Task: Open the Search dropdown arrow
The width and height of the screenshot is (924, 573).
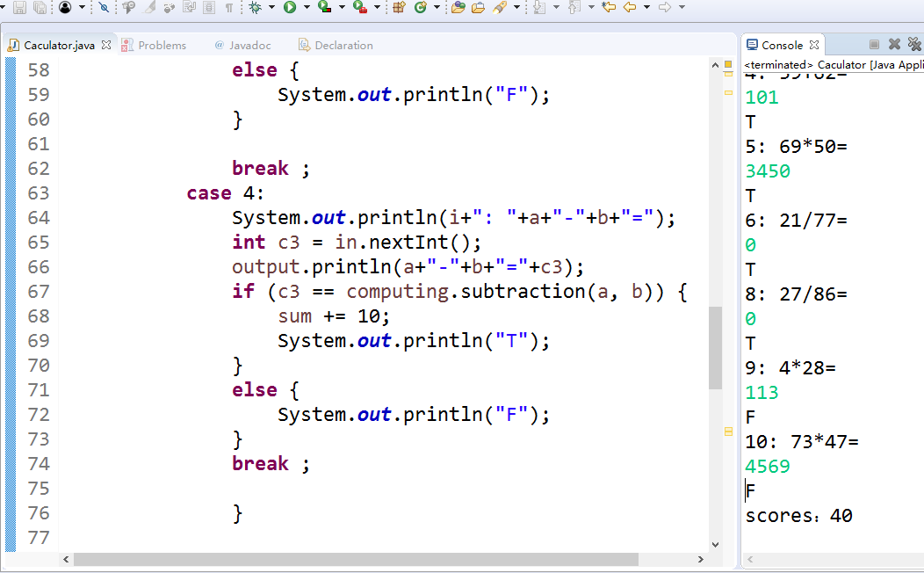Action: tap(516, 7)
